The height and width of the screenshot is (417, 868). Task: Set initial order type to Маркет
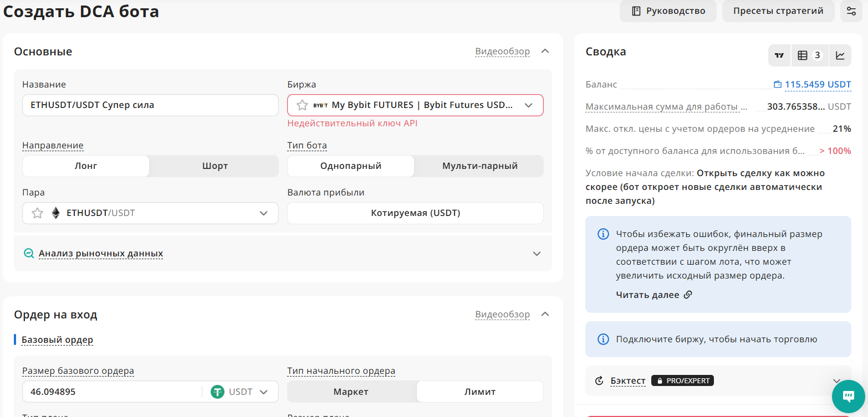pos(351,392)
